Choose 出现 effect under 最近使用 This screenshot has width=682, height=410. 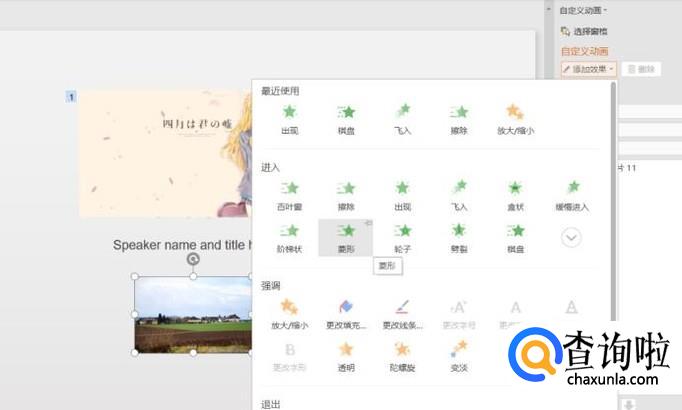(x=290, y=119)
